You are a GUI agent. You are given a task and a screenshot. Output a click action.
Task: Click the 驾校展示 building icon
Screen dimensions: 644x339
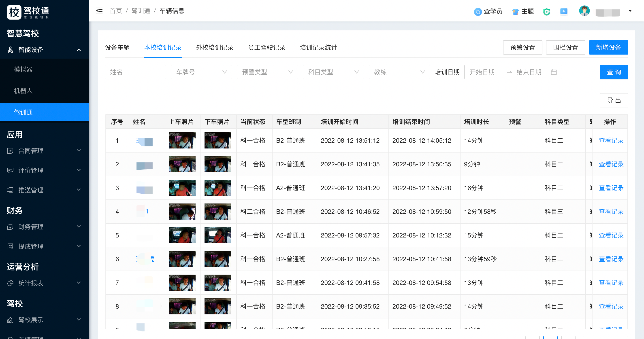(10, 320)
